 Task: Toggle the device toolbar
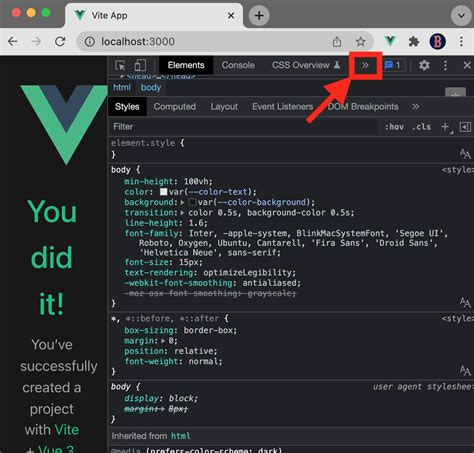click(140, 65)
